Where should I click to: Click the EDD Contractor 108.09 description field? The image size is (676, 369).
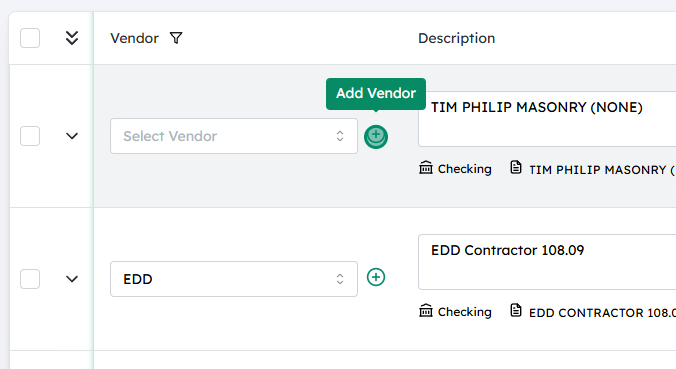point(547,262)
